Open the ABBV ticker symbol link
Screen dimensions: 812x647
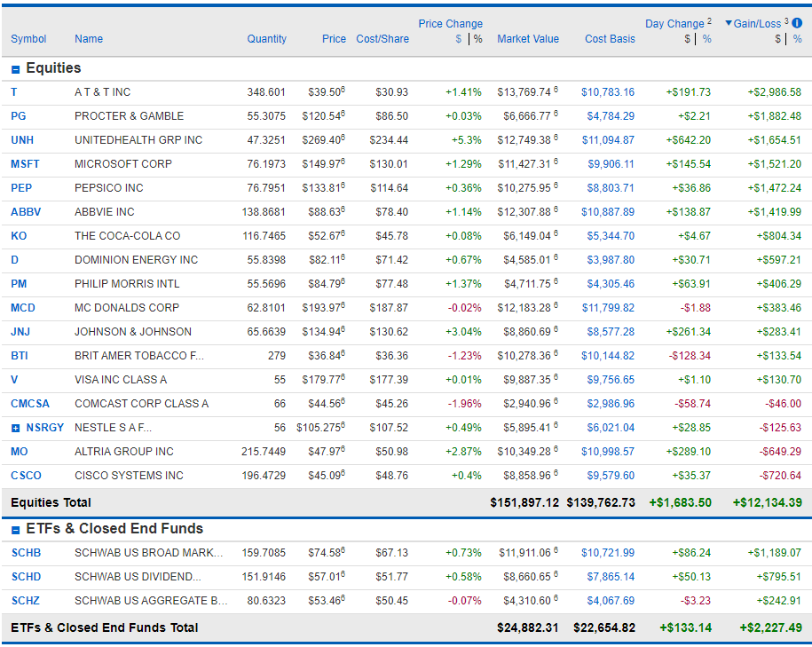tap(26, 212)
